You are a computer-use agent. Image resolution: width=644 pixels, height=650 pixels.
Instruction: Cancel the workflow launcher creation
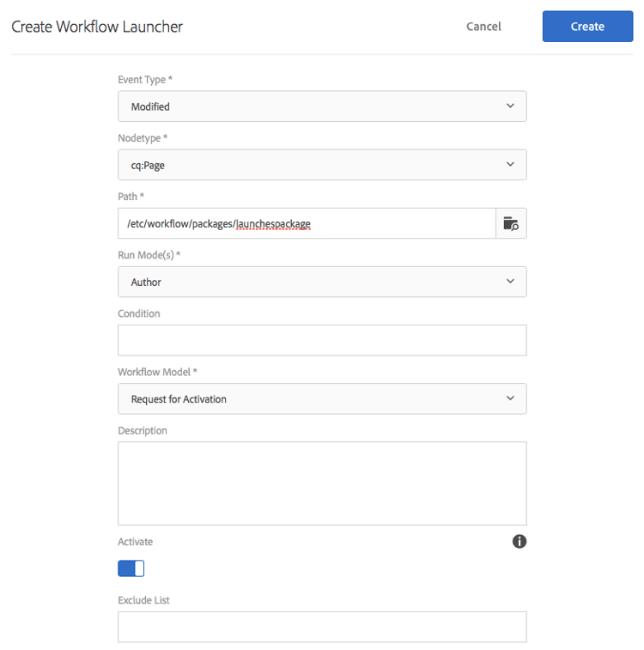pyautogui.click(x=483, y=27)
